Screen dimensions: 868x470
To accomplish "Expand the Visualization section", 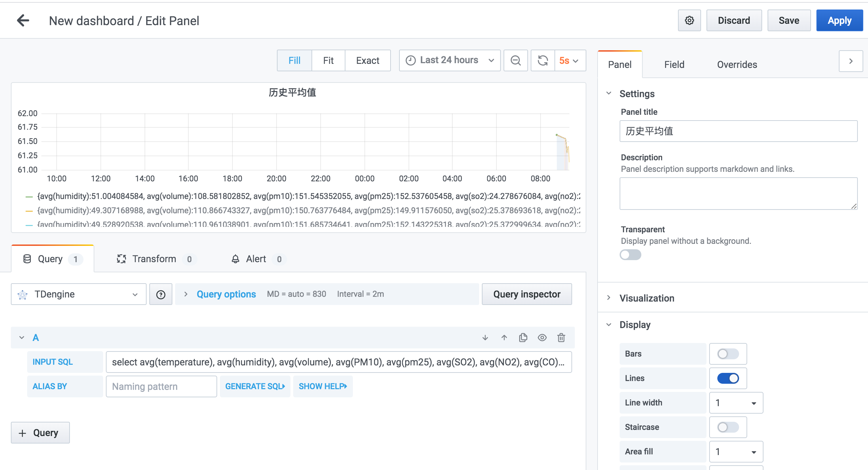I will [647, 298].
